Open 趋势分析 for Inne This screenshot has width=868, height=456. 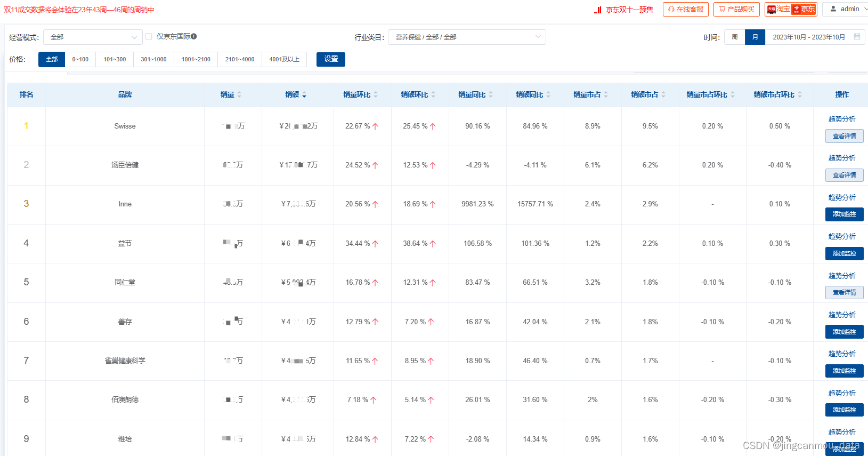tap(842, 197)
